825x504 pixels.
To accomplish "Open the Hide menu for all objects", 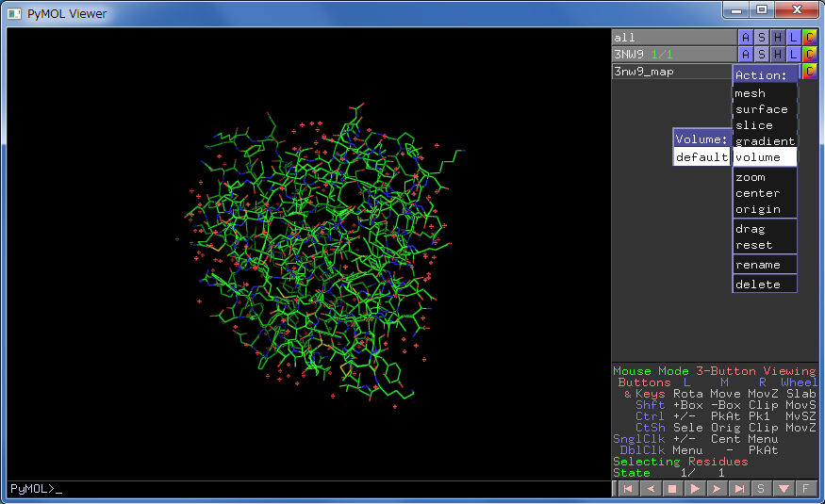I will [778, 38].
